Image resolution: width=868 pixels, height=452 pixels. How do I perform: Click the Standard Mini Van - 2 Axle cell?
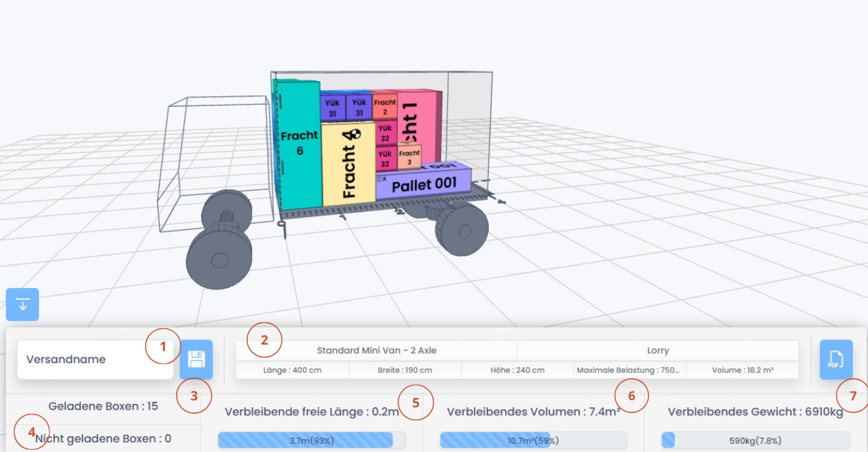tap(377, 351)
